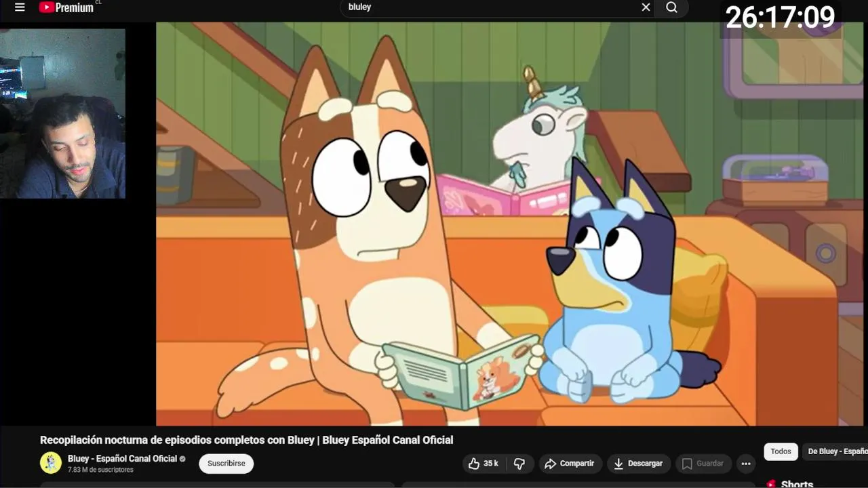Like the video with 35 k likes
This screenshot has height=488, width=868.
484,464
